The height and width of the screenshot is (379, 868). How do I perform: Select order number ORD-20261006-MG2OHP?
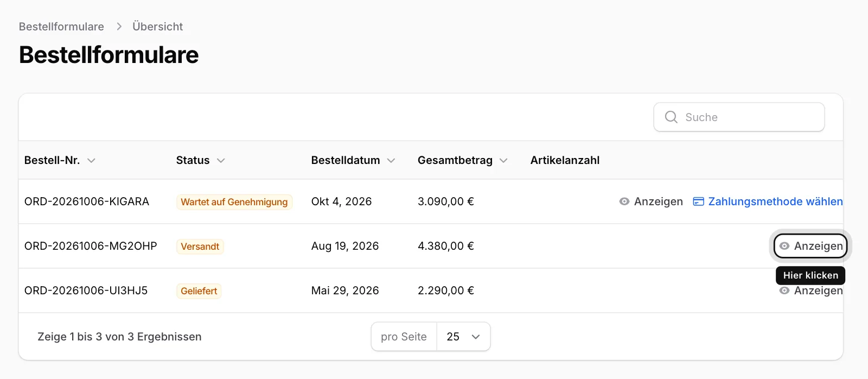[91, 246]
